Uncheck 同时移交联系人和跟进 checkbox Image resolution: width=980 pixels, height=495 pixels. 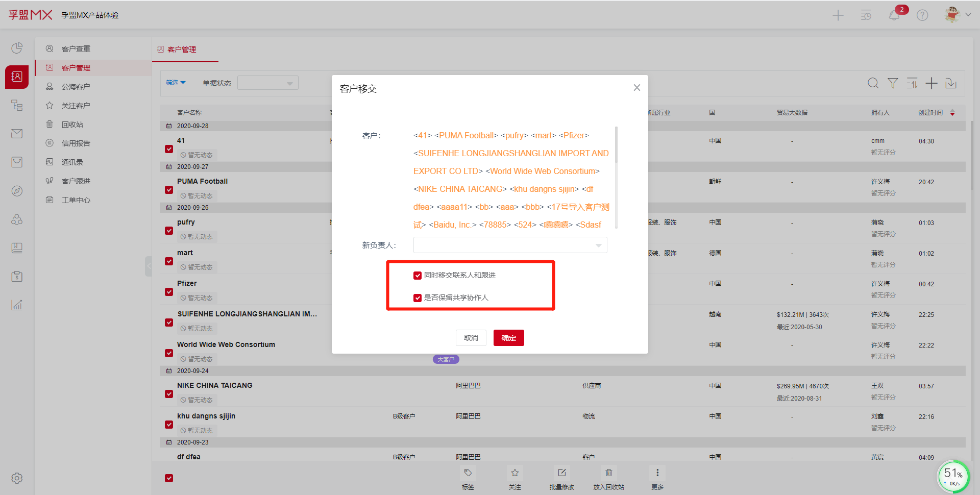click(x=418, y=276)
